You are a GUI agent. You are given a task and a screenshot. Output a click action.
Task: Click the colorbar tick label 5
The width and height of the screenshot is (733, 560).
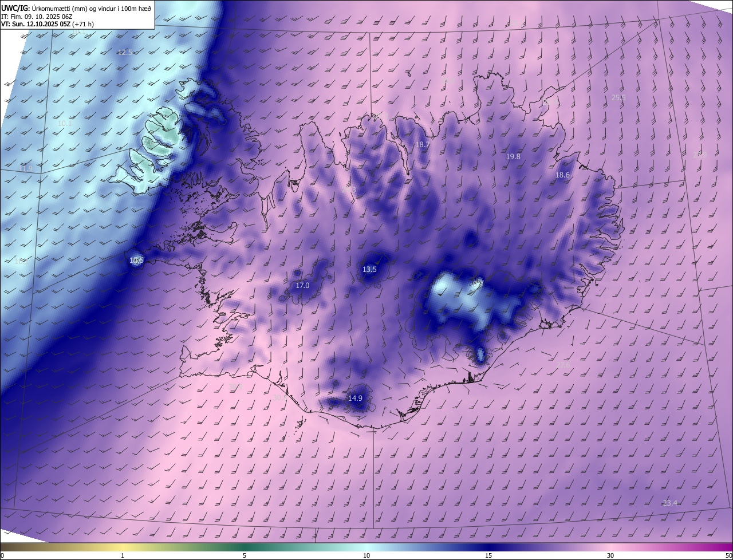pos(245,555)
